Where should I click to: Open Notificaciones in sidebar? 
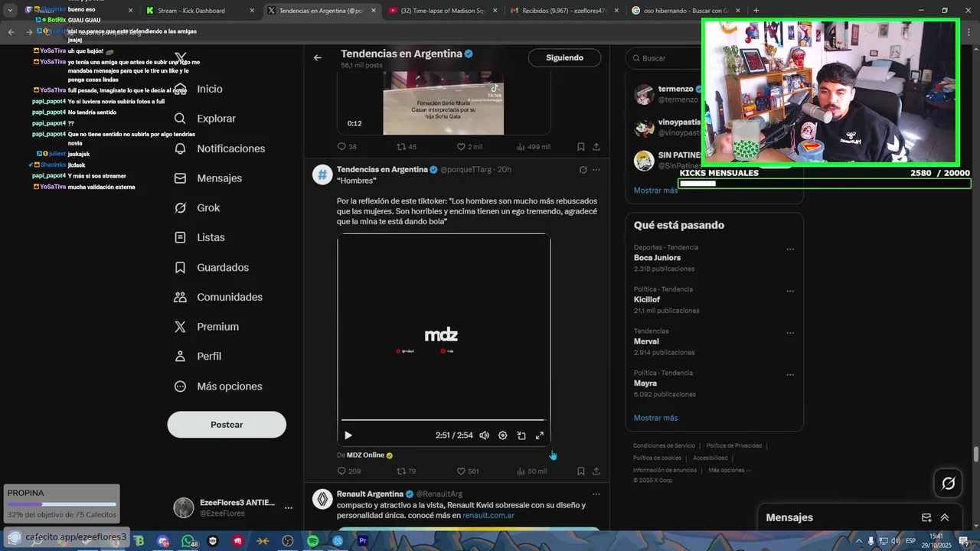click(x=220, y=148)
